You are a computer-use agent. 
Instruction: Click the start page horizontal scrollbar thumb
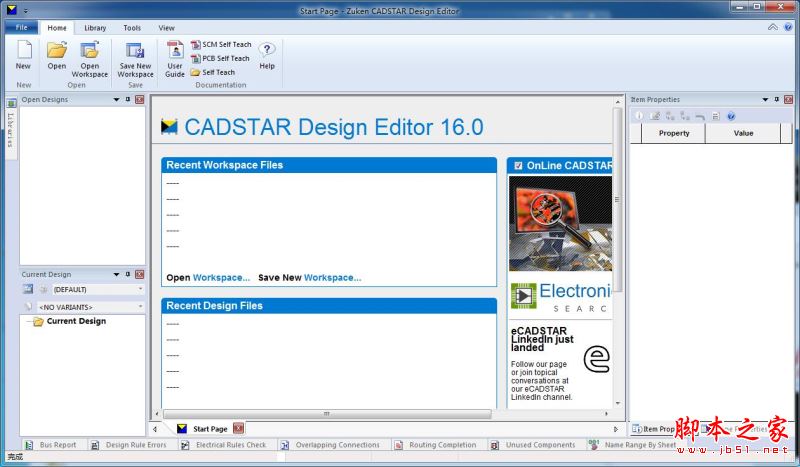coord(327,414)
